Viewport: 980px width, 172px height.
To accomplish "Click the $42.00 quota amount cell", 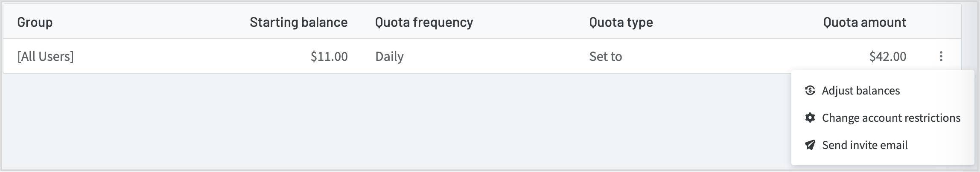I will [x=888, y=56].
